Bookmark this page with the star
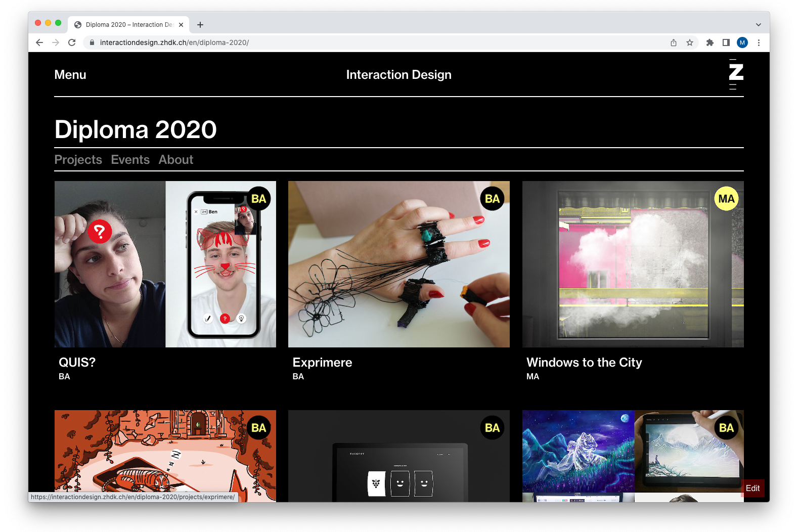Viewport: 798px width, 532px height. coord(689,42)
